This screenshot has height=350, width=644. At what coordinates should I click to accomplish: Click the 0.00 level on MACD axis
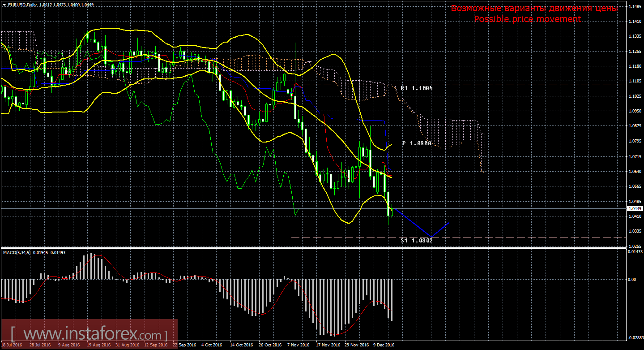(632, 279)
